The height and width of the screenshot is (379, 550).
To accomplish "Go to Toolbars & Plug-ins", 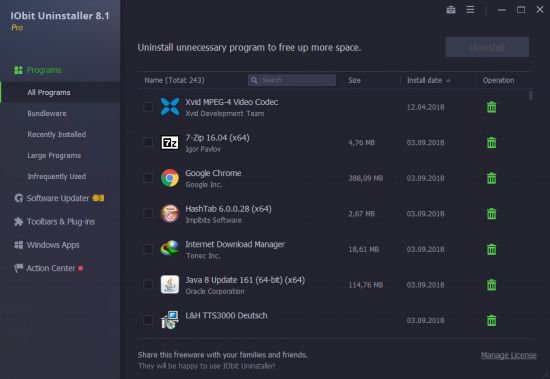I will [x=60, y=221].
